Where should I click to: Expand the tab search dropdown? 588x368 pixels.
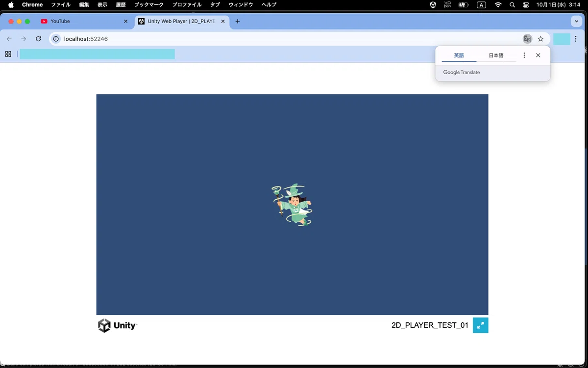tap(576, 22)
